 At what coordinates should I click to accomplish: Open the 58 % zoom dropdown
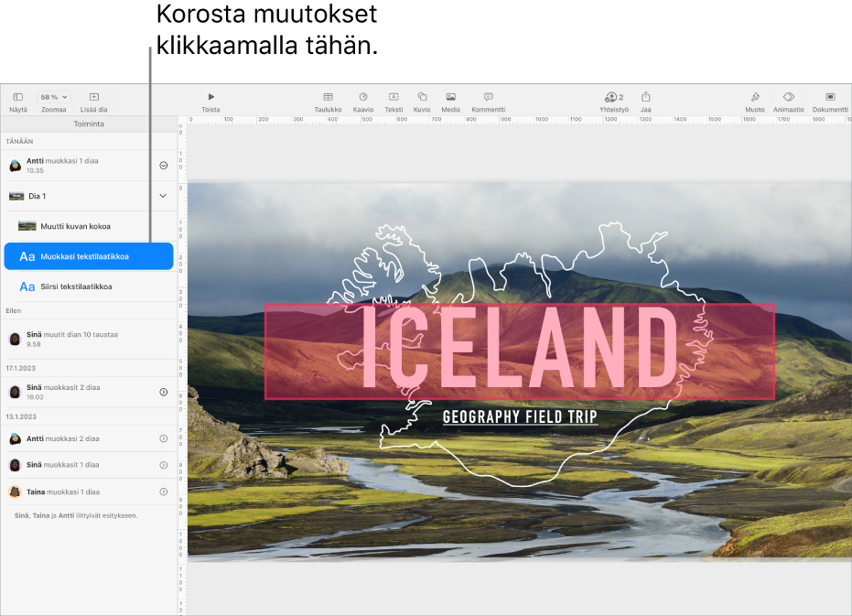point(54,97)
